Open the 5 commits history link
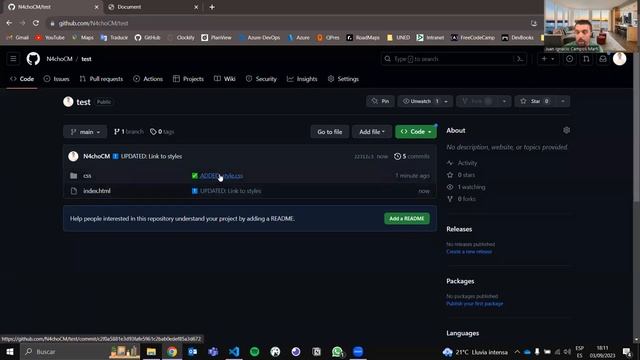The height and width of the screenshot is (360, 640). click(412, 156)
